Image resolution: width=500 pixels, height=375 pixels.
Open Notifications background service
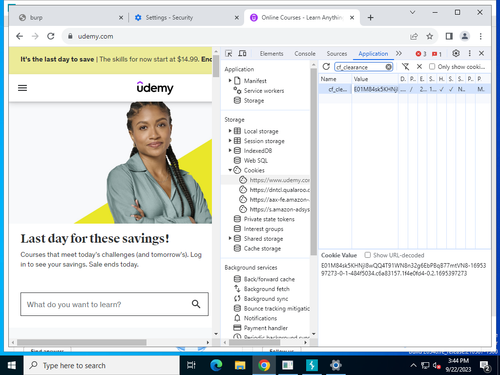[260, 318]
